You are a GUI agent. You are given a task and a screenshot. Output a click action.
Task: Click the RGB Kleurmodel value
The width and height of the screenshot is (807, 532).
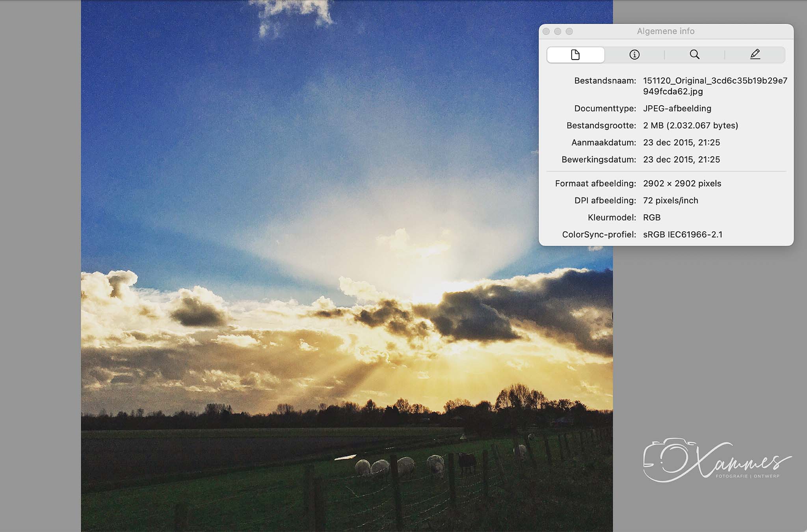[652, 218]
